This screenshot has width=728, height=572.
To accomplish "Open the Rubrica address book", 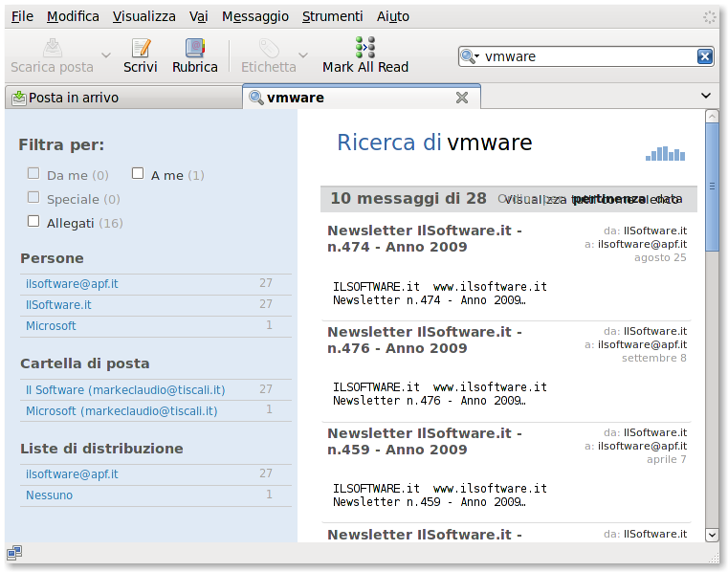I will coord(195,55).
